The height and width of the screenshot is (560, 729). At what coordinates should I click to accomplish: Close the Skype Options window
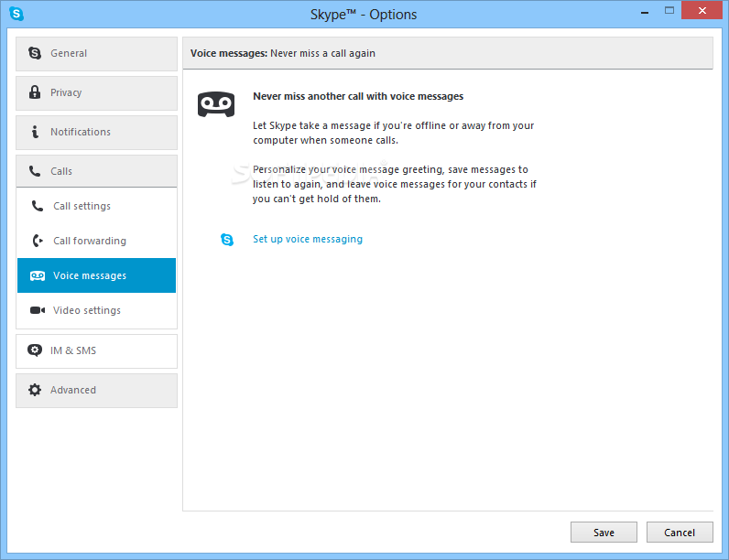702,10
